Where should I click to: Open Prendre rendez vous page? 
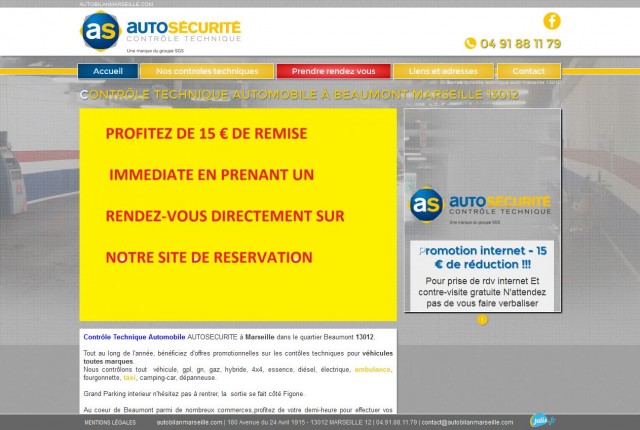pyautogui.click(x=333, y=71)
